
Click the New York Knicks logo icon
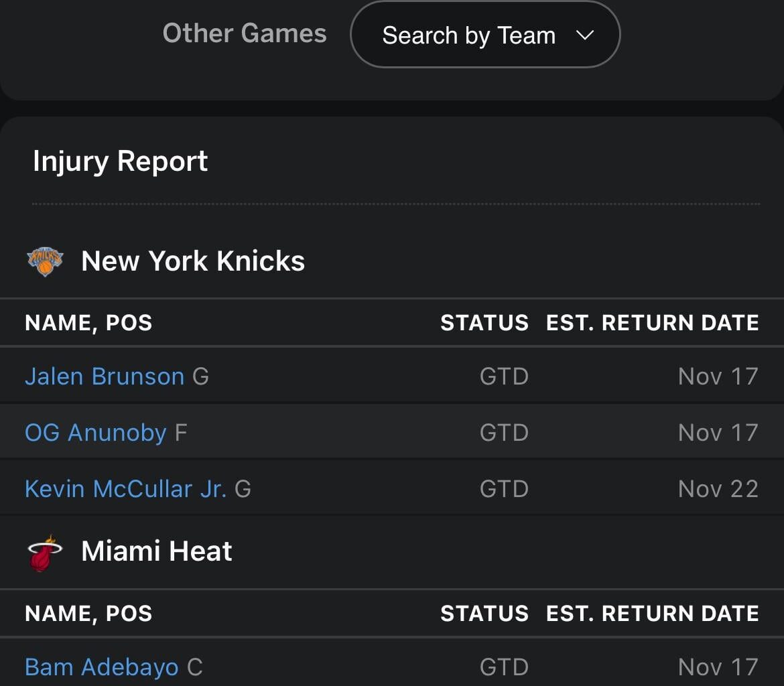(x=44, y=261)
